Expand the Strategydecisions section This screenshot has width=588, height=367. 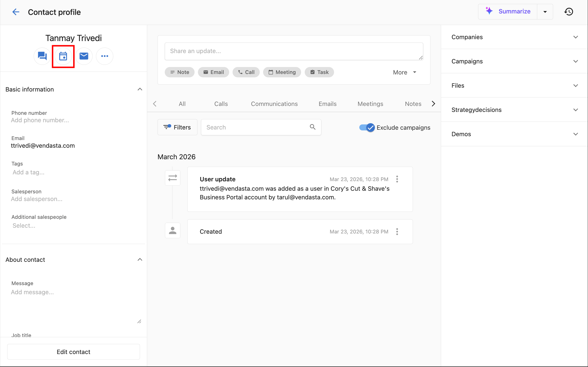[x=575, y=110]
